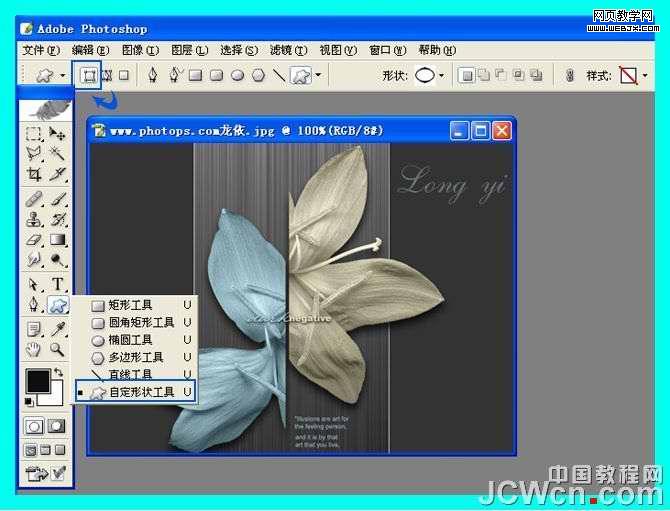
Task: Select the Dodge tool
Action: tap(57, 259)
